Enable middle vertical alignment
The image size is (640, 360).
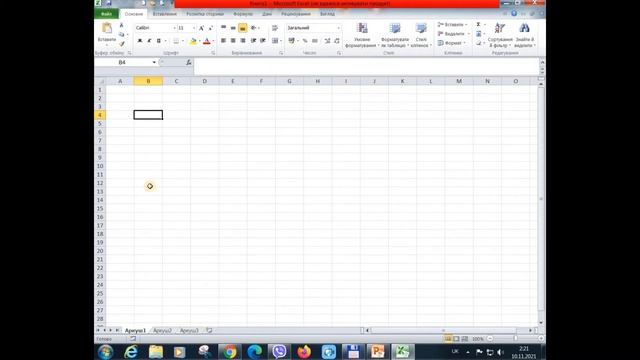click(x=233, y=28)
